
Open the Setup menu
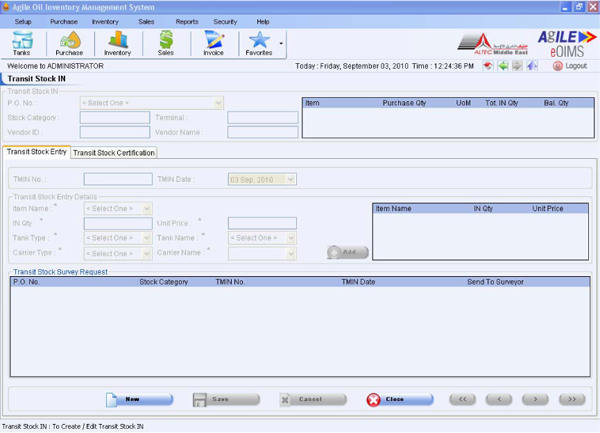pyautogui.click(x=23, y=21)
